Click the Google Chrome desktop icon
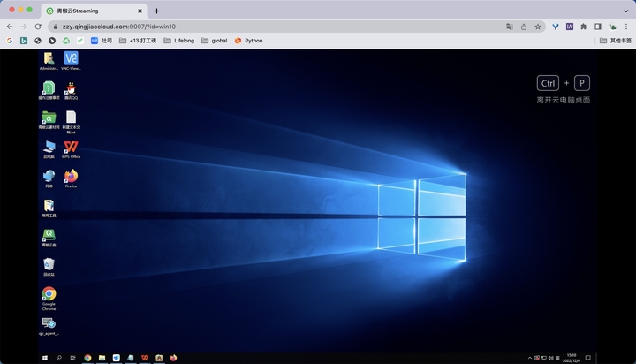This screenshot has height=364, width=636. pyautogui.click(x=49, y=294)
